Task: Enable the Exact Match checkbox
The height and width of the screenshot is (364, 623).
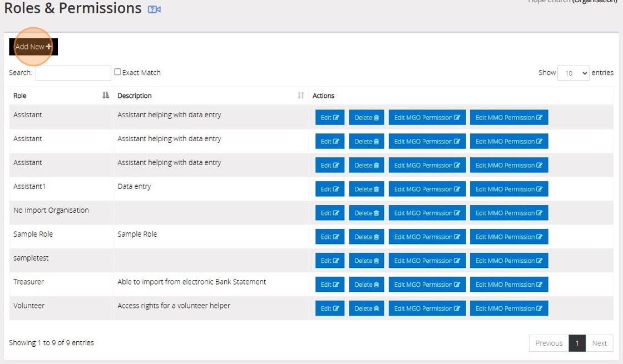Action: point(118,72)
